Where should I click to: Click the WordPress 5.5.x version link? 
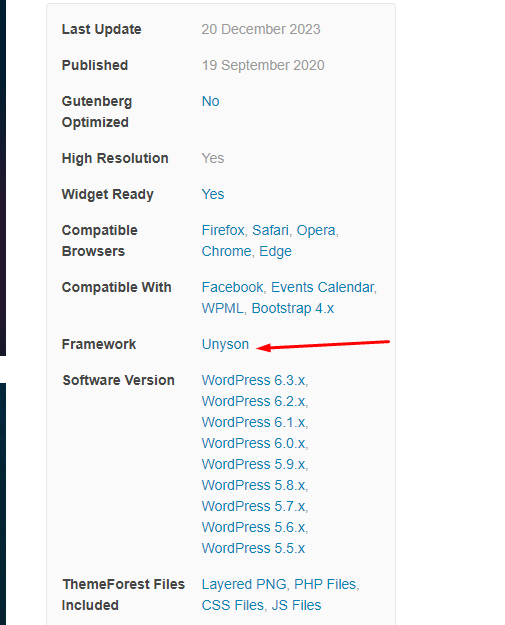coord(253,548)
